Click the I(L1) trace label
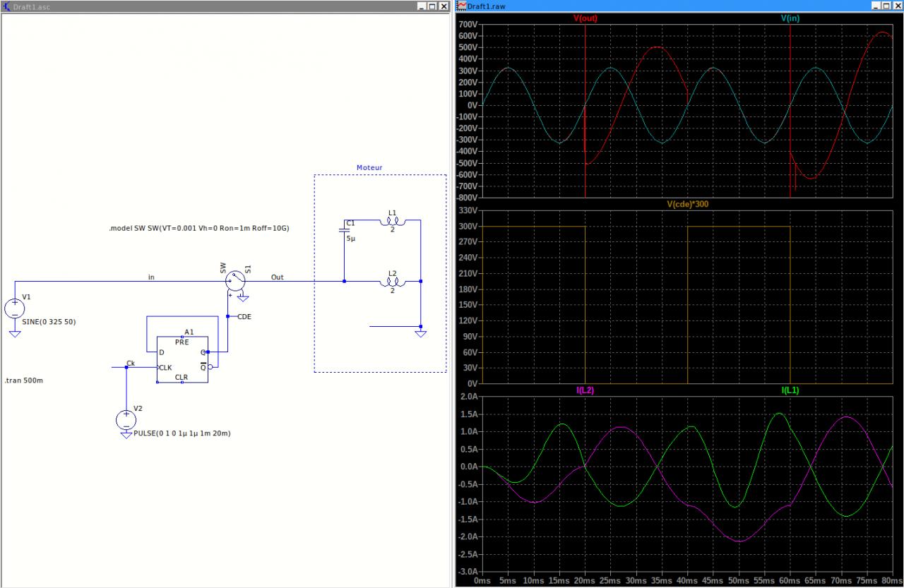 click(x=790, y=390)
